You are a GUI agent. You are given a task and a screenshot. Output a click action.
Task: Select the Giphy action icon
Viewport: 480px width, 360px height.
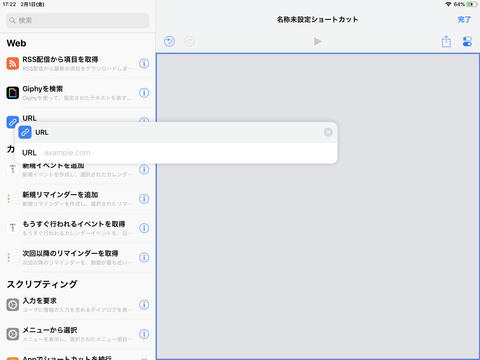point(13,93)
